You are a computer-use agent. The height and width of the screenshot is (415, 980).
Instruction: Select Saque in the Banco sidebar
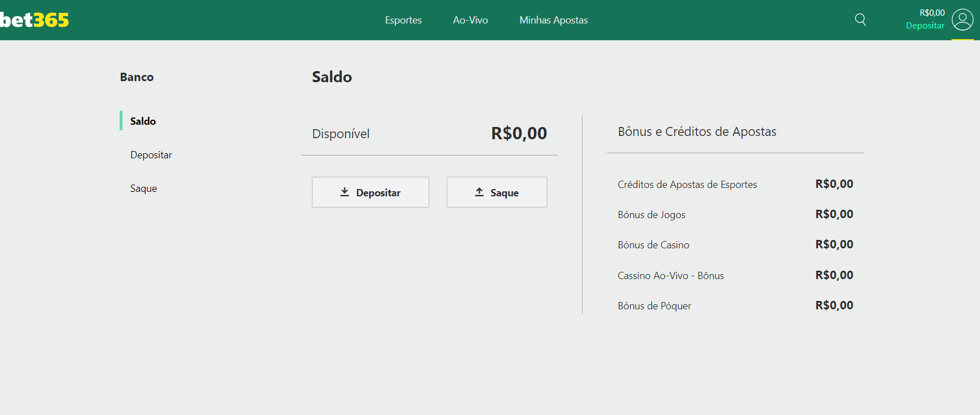(x=144, y=188)
